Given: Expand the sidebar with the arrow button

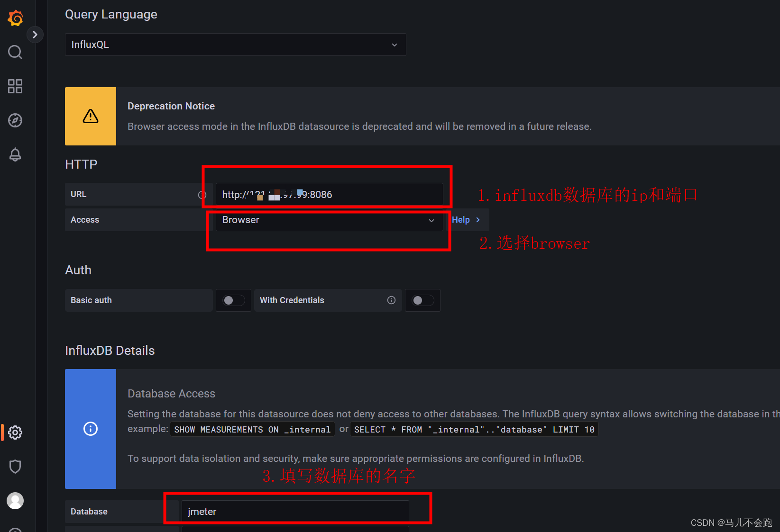Looking at the screenshot, I should point(35,35).
